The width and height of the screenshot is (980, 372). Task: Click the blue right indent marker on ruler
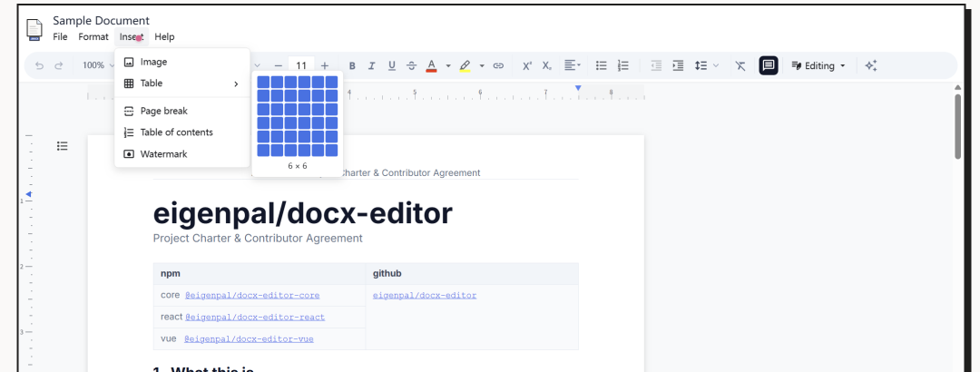pos(578,88)
